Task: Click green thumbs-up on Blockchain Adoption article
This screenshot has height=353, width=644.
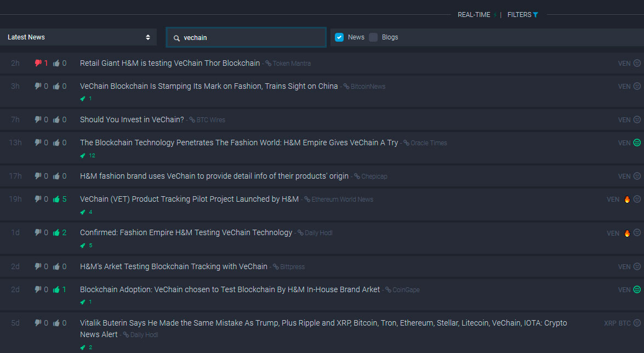Action: [56, 289]
